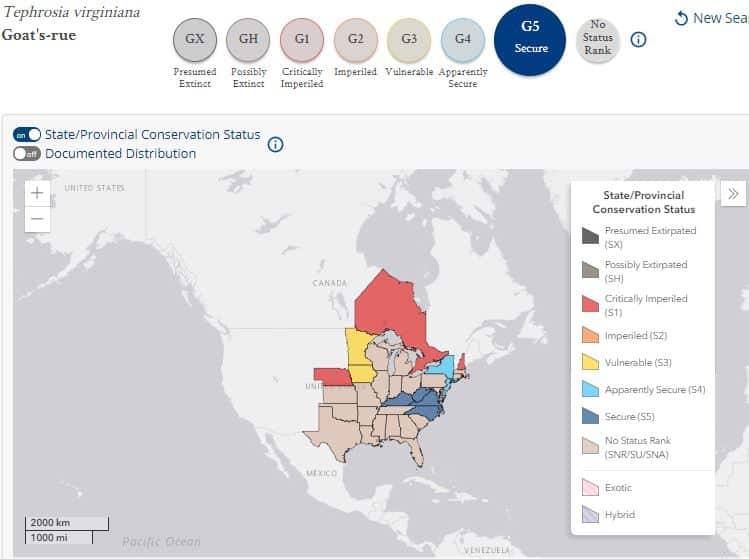749x559 pixels.
Task: Enable the Documented Distribution toggle
Action: (x=27, y=154)
